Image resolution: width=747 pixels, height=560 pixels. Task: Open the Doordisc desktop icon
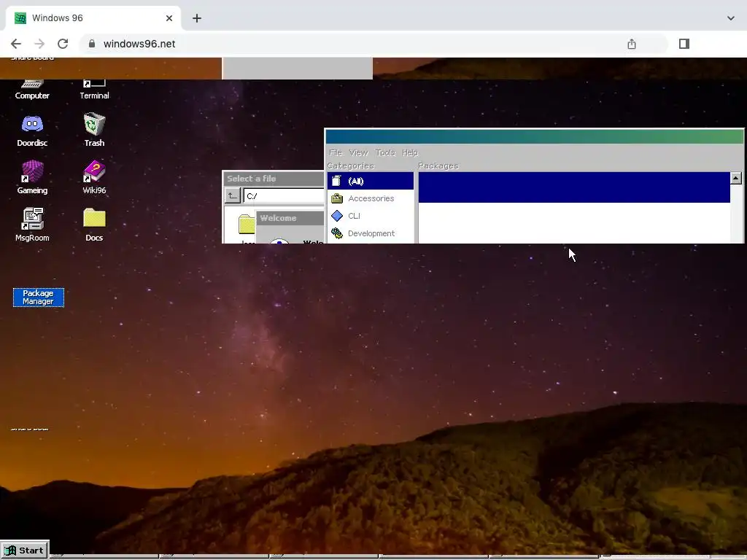pos(32,131)
